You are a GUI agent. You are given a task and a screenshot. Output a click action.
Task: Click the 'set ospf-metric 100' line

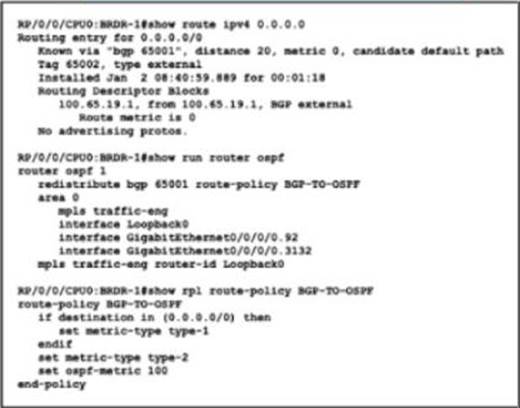pyautogui.click(x=103, y=371)
